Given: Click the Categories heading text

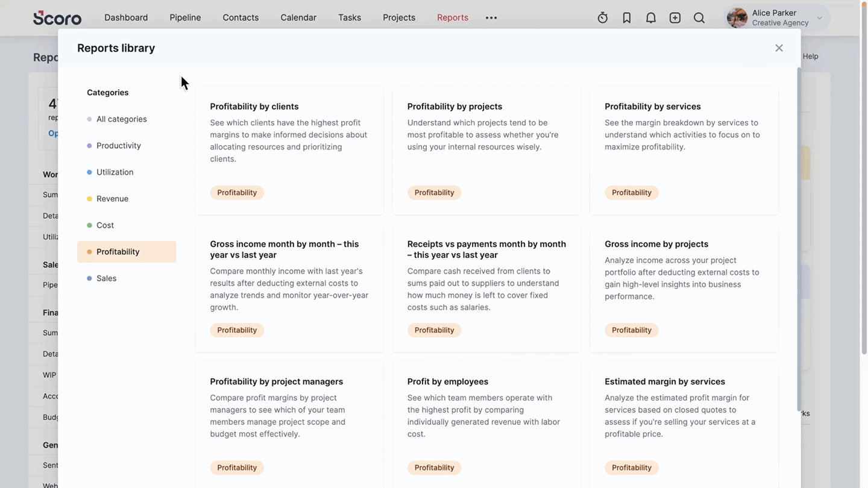Looking at the screenshot, I should [108, 93].
